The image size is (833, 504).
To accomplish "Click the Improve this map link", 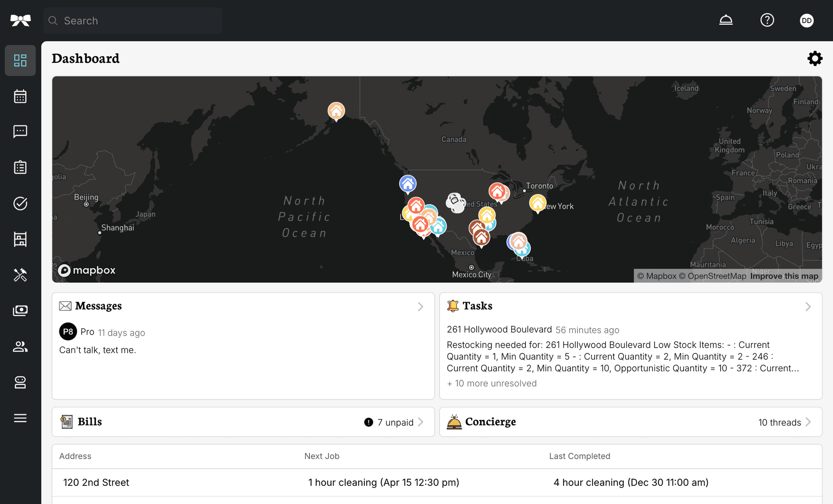I will (x=784, y=276).
